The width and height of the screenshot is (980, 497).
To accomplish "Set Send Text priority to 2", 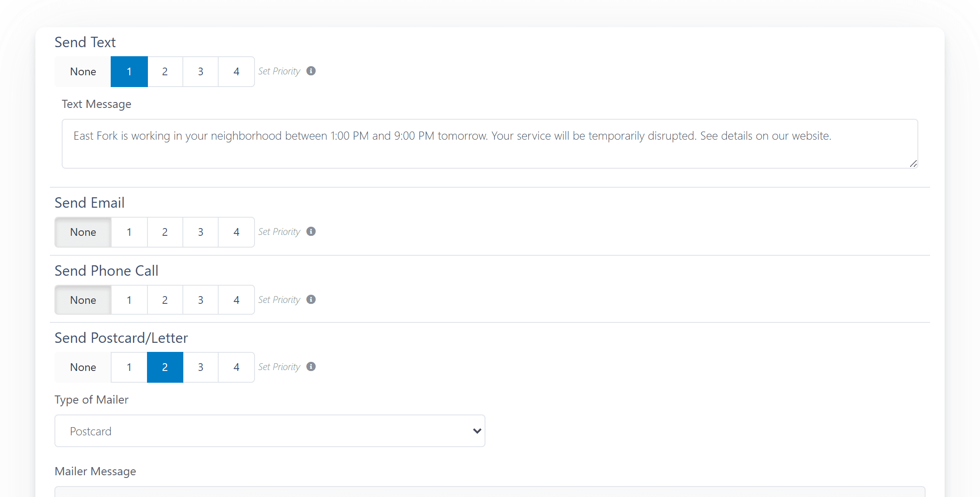I will tap(165, 72).
